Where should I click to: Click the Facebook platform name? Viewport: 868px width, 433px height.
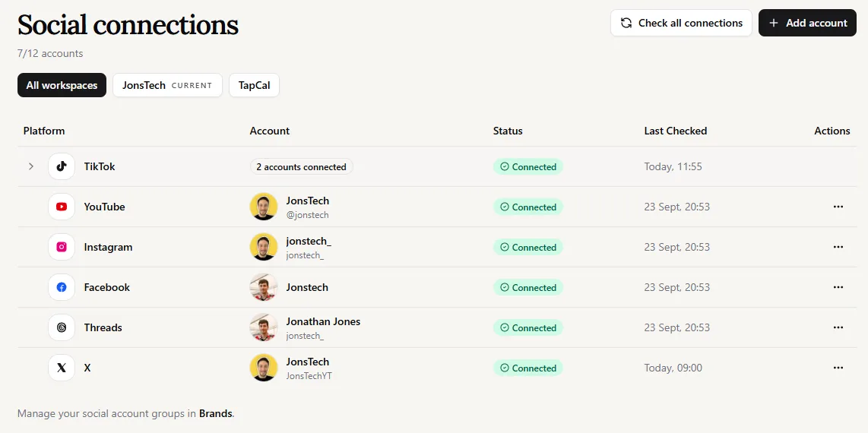coord(107,288)
